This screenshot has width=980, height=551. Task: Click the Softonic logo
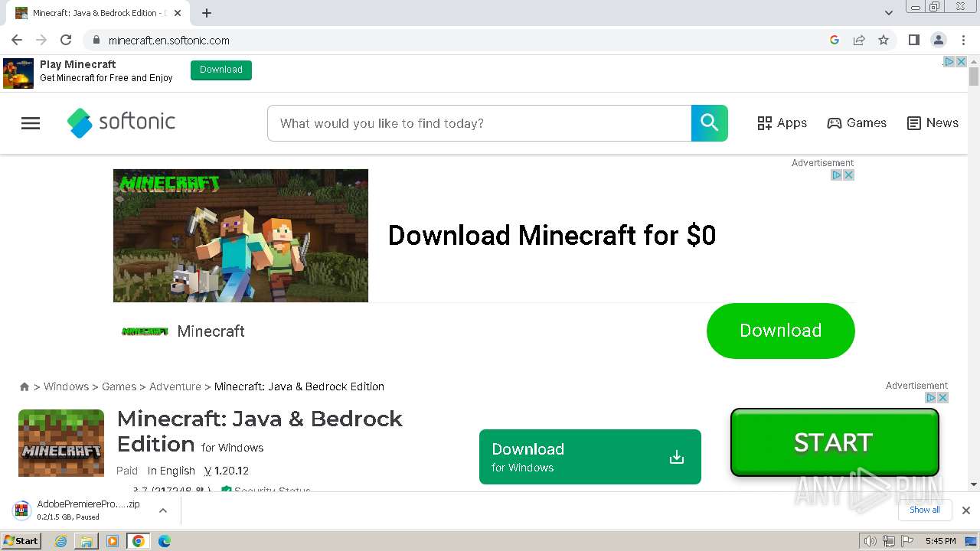tap(121, 122)
